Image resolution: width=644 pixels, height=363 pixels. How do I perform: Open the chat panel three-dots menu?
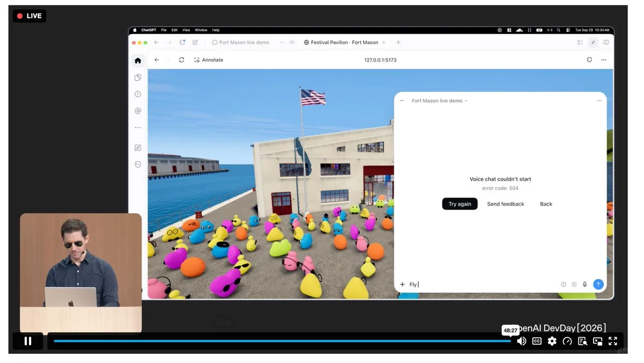599,101
